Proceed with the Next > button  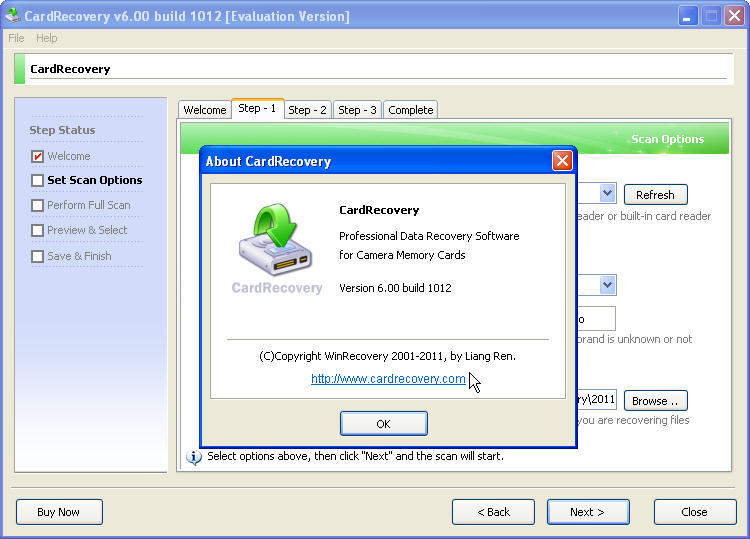point(588,512)
